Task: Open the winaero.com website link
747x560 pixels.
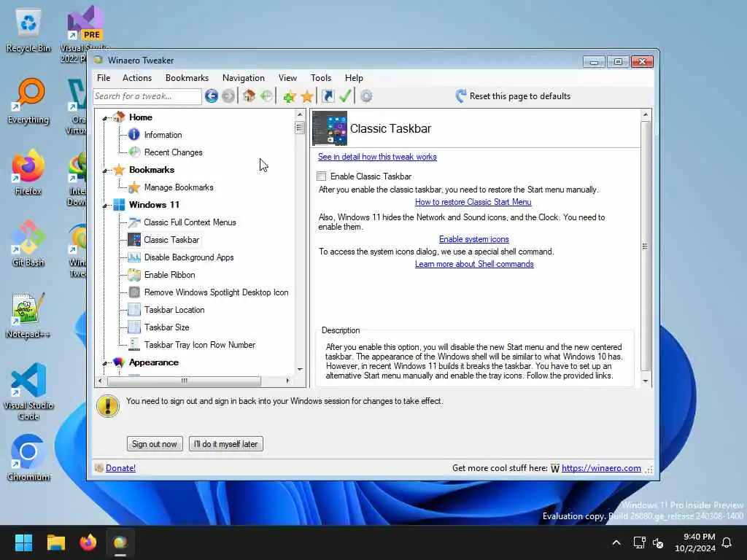Action: 601,468
